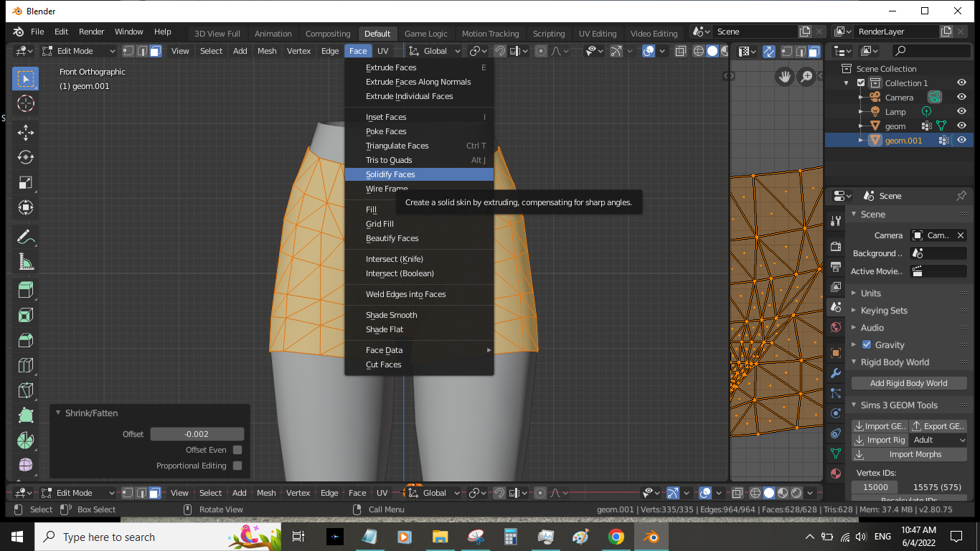Enable Proportional Editing checkbox in Shrink/Fatten

[x=237, y=466]
